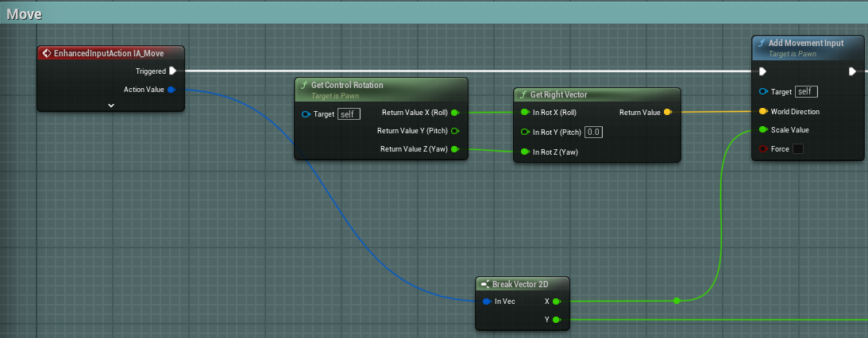Click the function icon on Add Movement Input
This screenshot has width=868, height=338.
coord(762,43)
